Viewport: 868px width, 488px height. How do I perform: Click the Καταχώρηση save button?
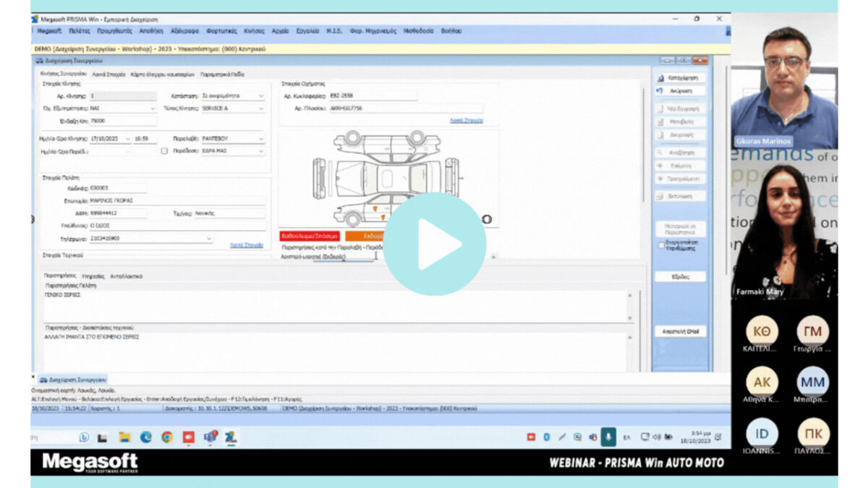point(680,77)
